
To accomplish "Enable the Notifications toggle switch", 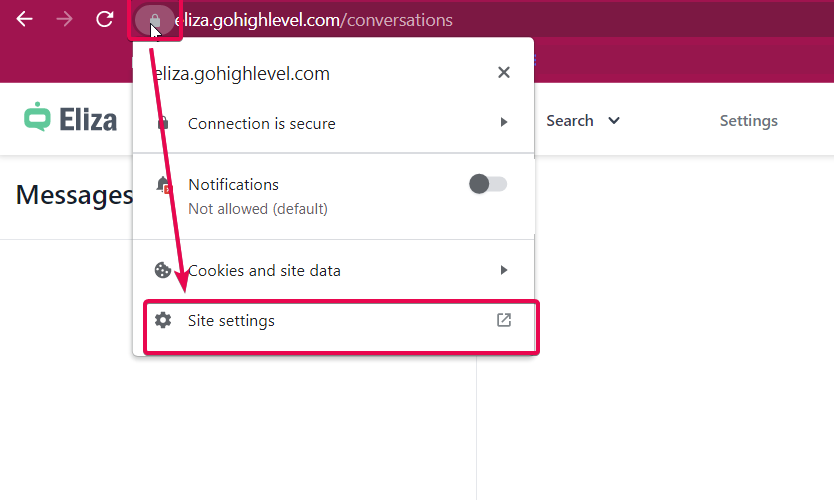I will point(488,184).
